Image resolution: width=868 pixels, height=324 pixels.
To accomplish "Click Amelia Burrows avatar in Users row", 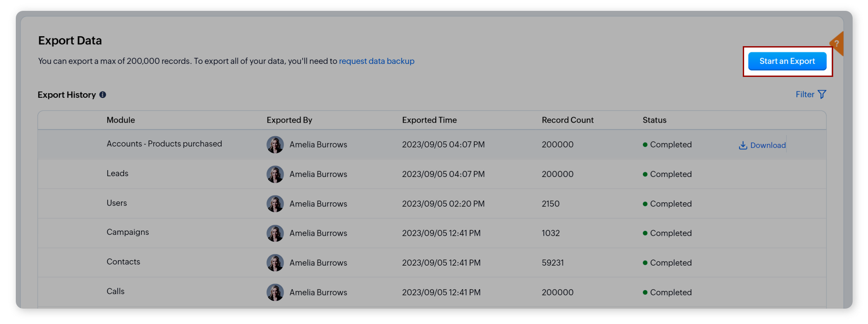I will coord(275,204).
